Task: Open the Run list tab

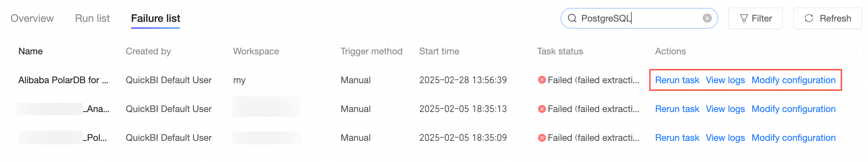Action: click(x=92, y=18)
